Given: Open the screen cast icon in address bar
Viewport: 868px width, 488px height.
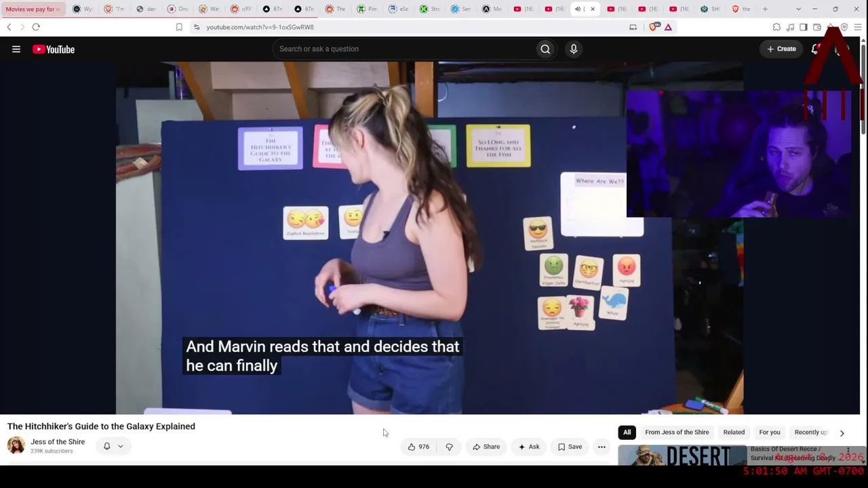Looking at the screenshot, I should [x=633, y=27].
